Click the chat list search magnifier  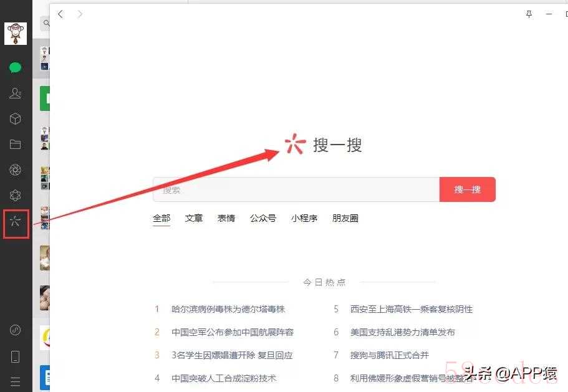(46, 23)
